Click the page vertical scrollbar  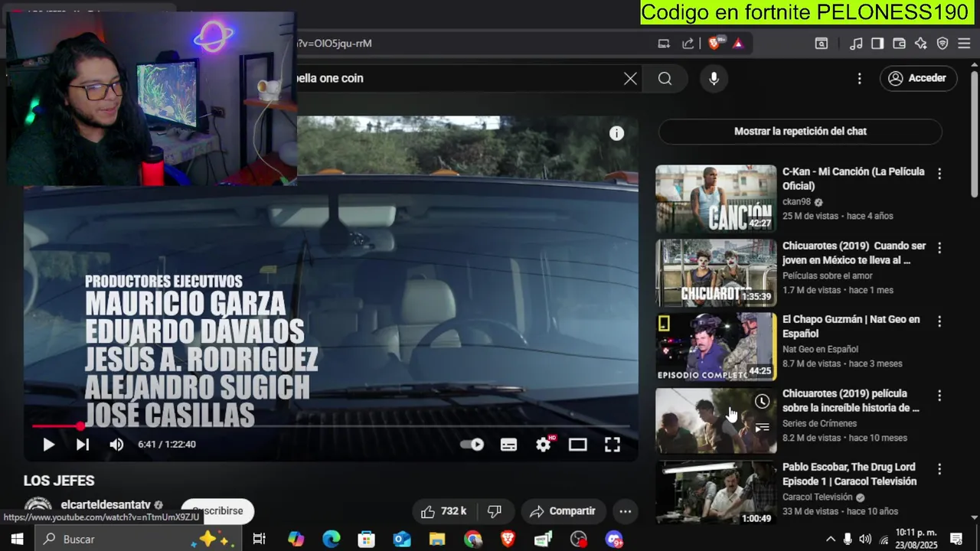975,134
